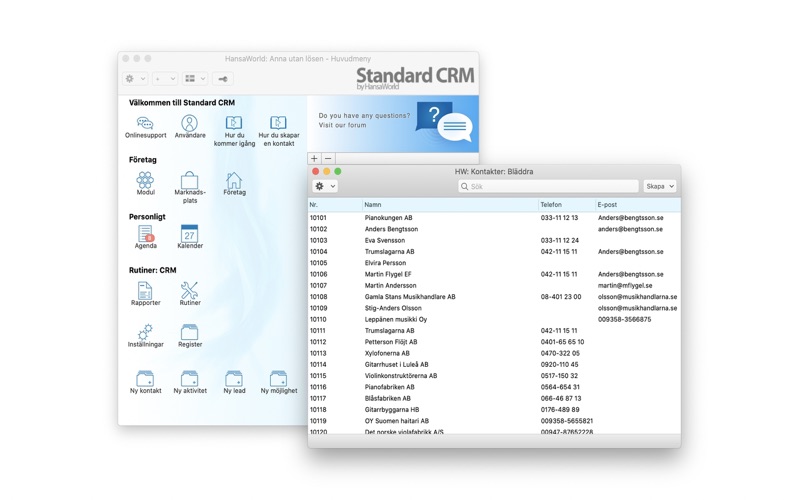The height and width of the screenshot is (500, 800).
Task: Click the plus button below the banner
Action: (314, 159)
